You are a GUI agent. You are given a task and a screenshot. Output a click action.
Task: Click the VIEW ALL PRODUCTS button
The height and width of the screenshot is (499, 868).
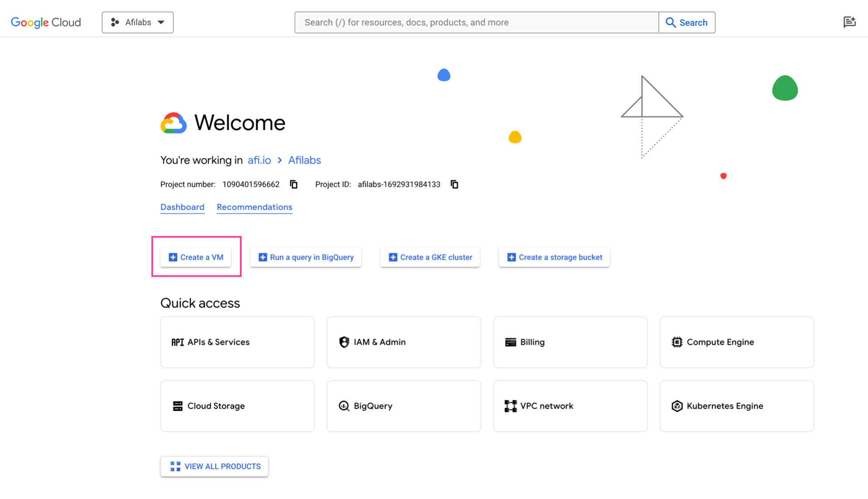(214, 466)
